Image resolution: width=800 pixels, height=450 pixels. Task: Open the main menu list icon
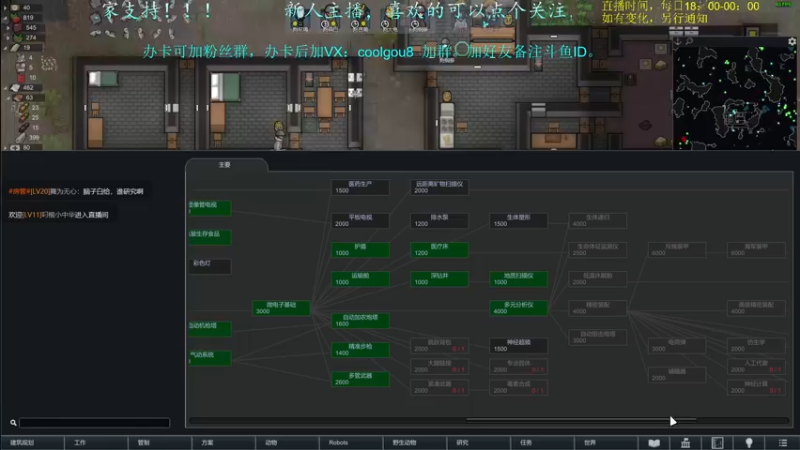[x=783, y=443]
